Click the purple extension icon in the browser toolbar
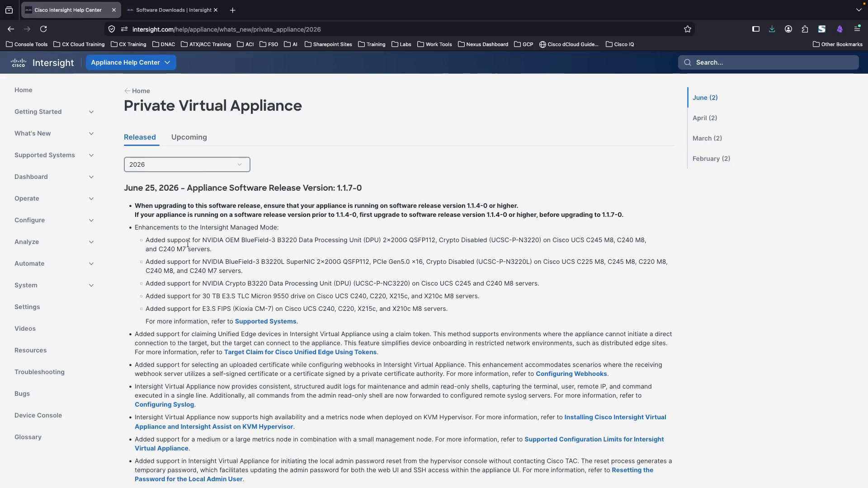The image size is (868, 488). 840,29
